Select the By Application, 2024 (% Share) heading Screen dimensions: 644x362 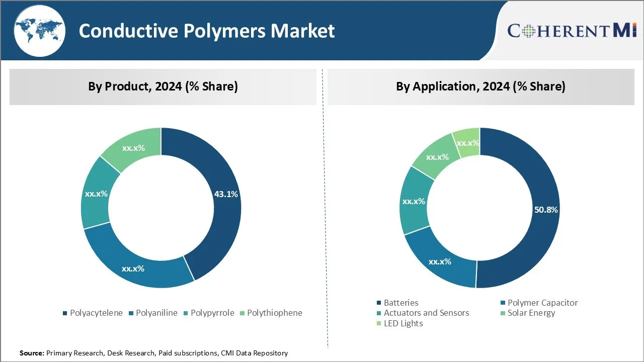[480, 86]
